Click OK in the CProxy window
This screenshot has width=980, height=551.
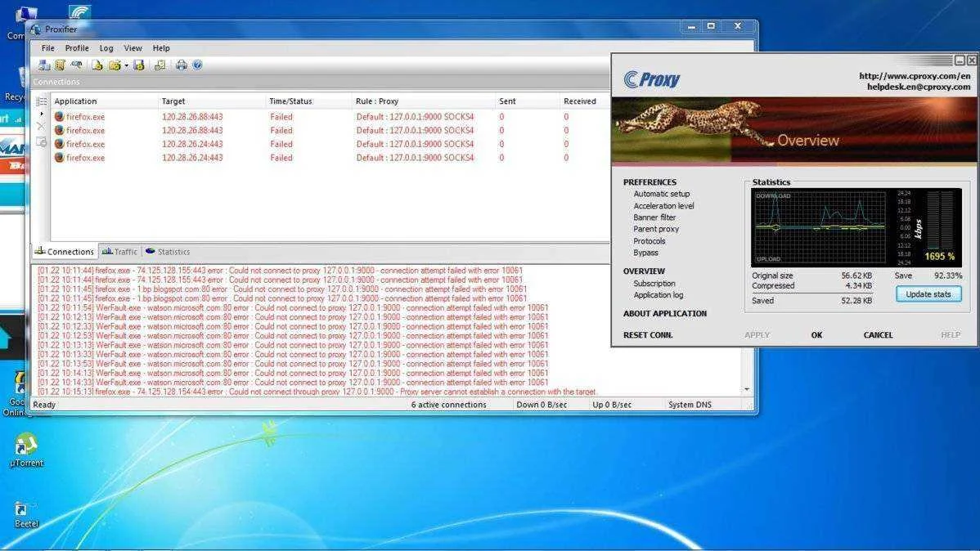pos(816,335)
